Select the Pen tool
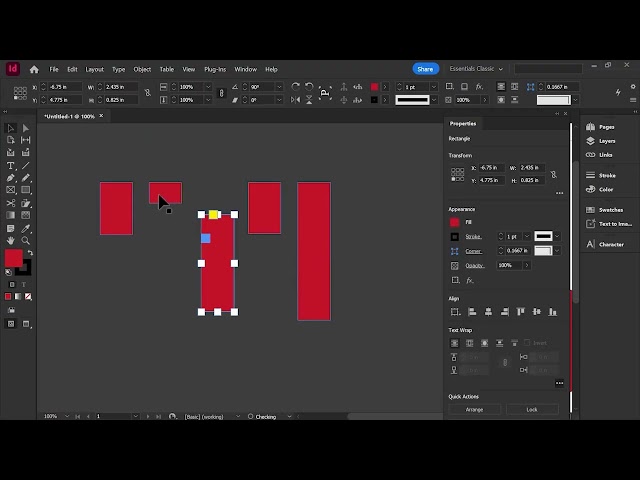This screenshot has width=640, height=480. tap(11, 178)
